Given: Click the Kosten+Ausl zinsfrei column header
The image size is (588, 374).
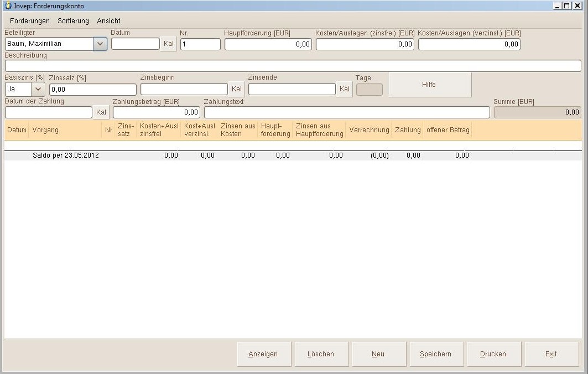Looking at the screenshot, I should [x=159, y=130].
